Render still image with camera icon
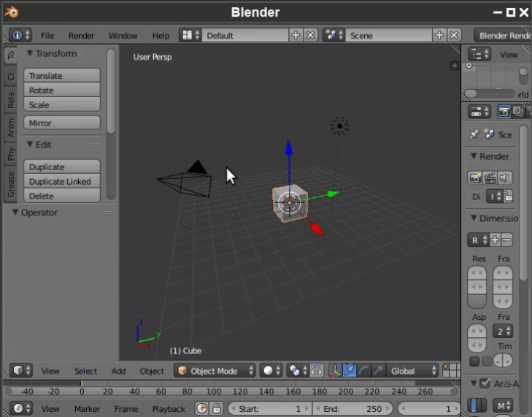This screenshot has width=532, height=417. [x=475, y=178]
